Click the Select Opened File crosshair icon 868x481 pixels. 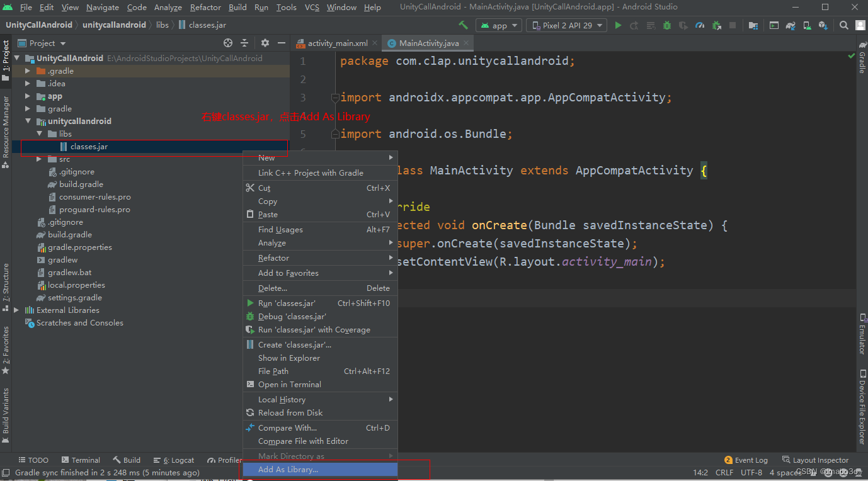point(228,43)
